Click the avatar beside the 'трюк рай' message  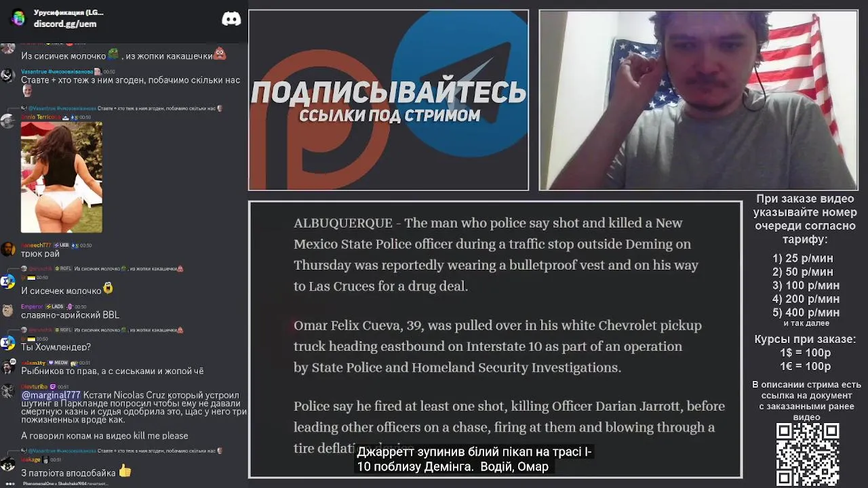8,249
